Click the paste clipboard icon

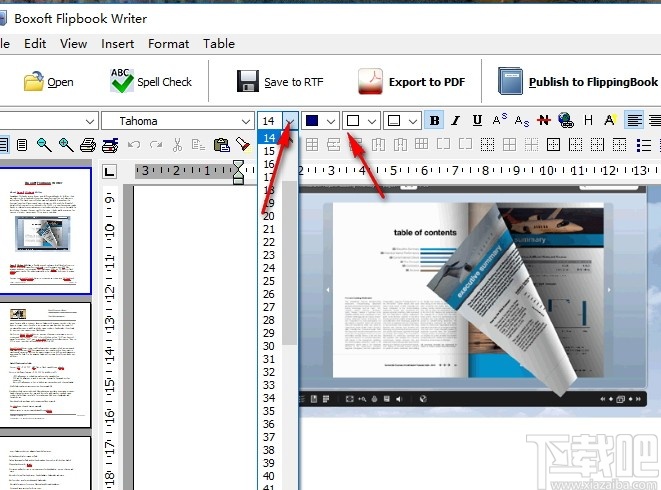(x=221, y=145)
